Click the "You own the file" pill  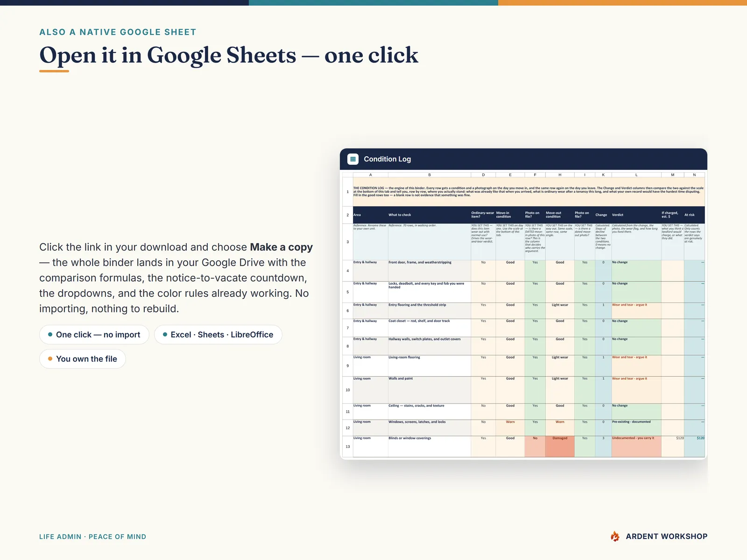[x=83, y=359]
